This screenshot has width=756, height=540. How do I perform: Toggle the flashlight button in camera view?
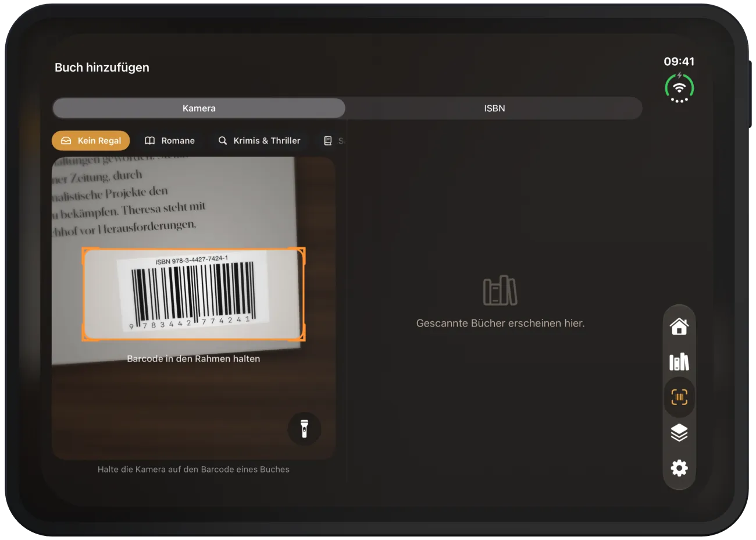point(304,429)
